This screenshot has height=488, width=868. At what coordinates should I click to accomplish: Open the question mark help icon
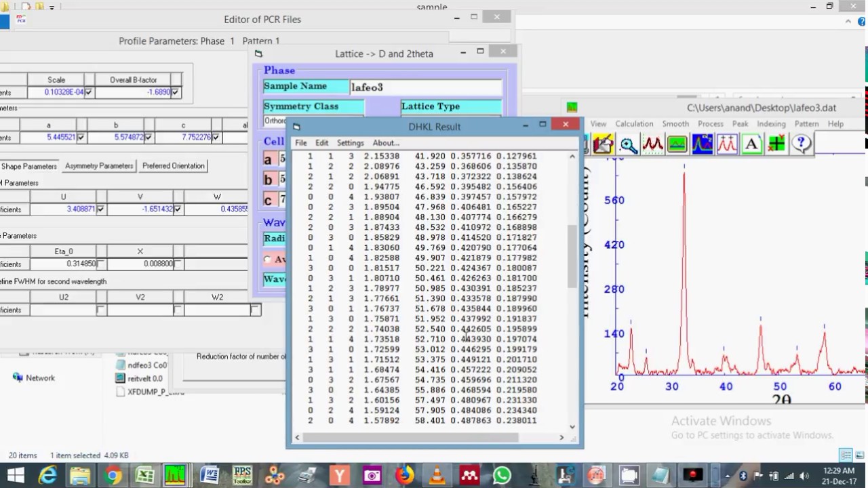[x=802, y=144]
